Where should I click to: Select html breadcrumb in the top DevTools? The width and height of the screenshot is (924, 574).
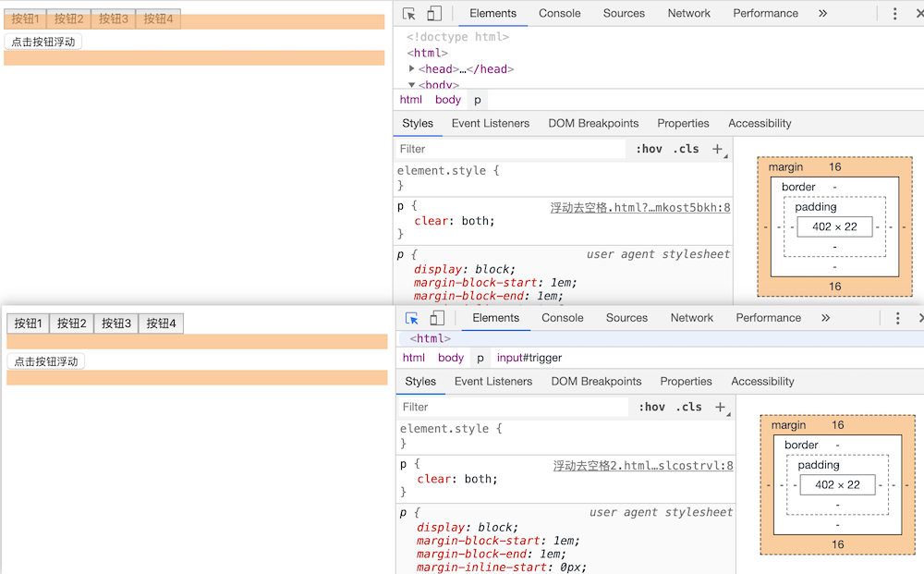pyautogui.click(x=411, y=100)
